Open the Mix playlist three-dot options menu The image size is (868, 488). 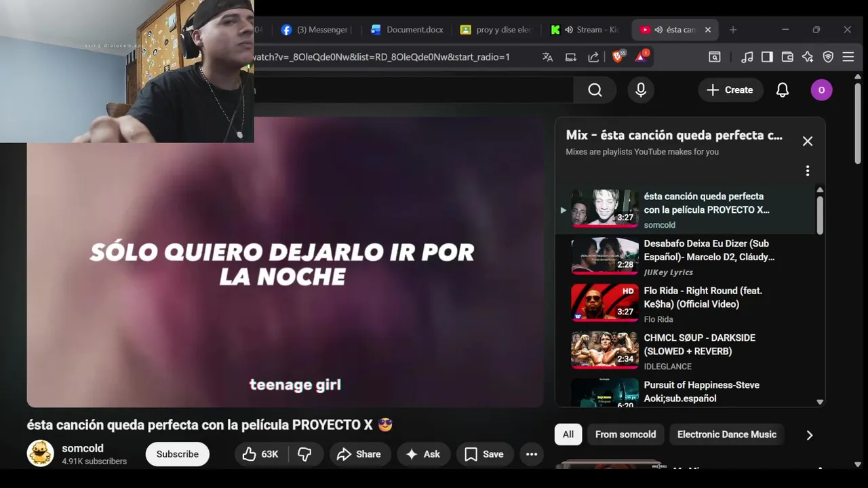807,171
